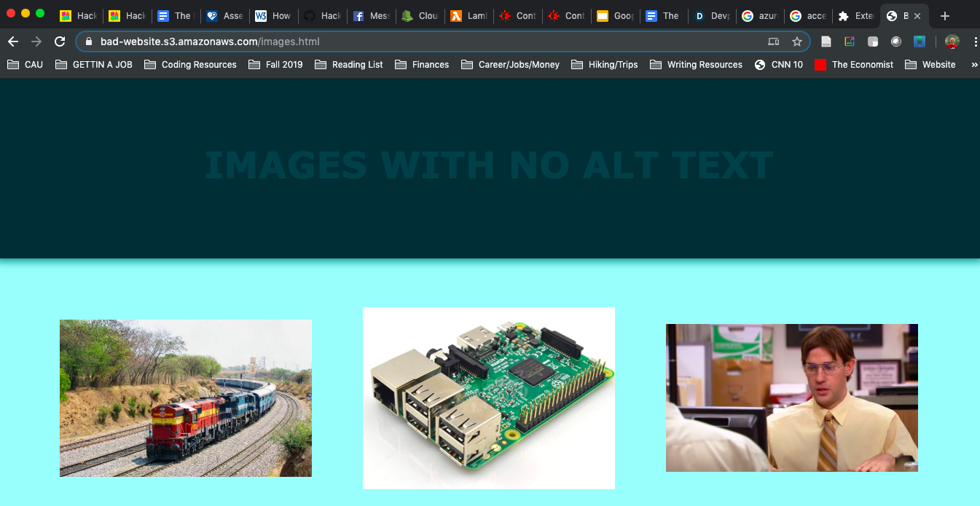
Task: Click the train image
Action: 186,398
